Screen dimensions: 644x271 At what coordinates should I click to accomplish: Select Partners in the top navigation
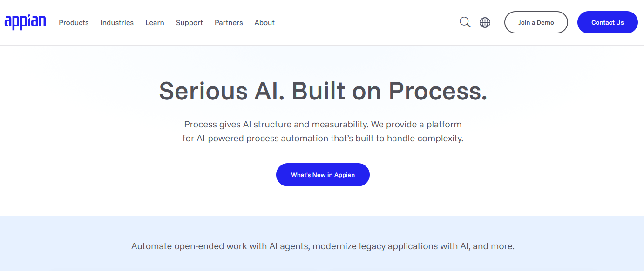[x=229, y=23]
